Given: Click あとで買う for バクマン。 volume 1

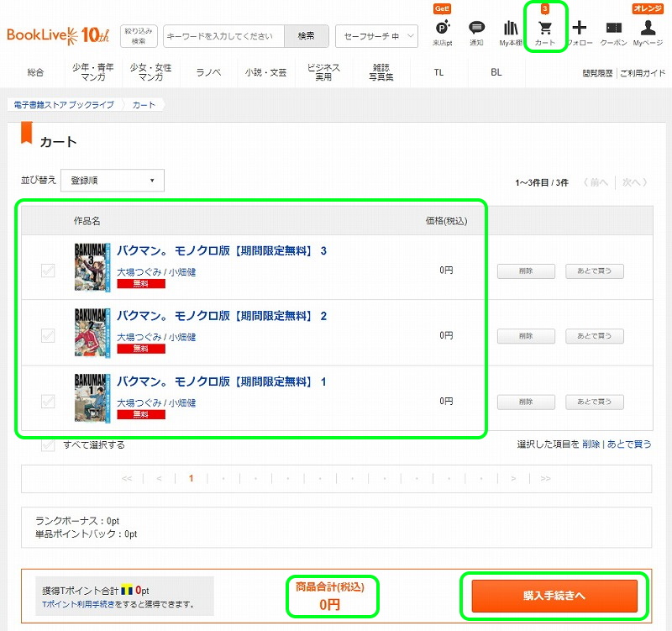Looking at the screenshot, I should [595, 402].
